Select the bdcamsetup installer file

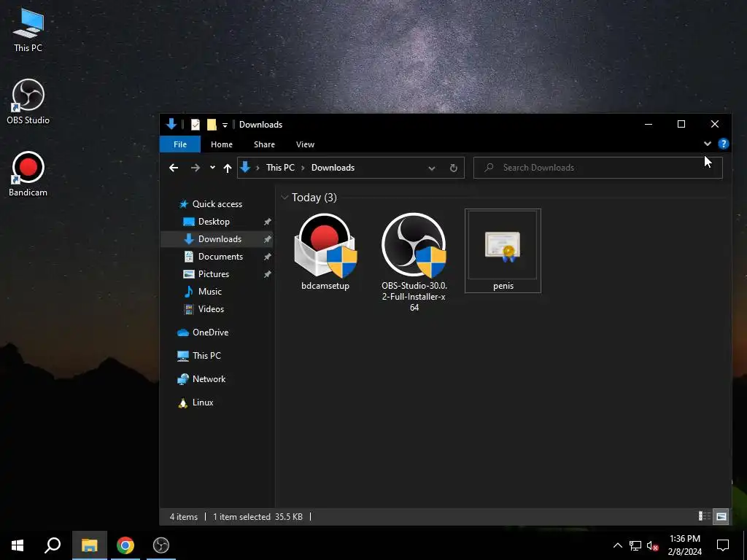click(x=325, y=251)
